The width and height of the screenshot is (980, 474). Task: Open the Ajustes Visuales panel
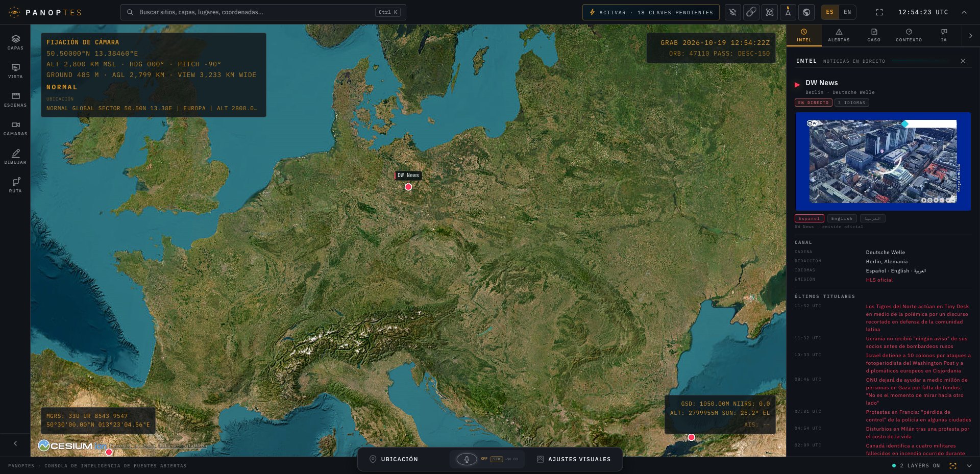(x=574, y=459)
